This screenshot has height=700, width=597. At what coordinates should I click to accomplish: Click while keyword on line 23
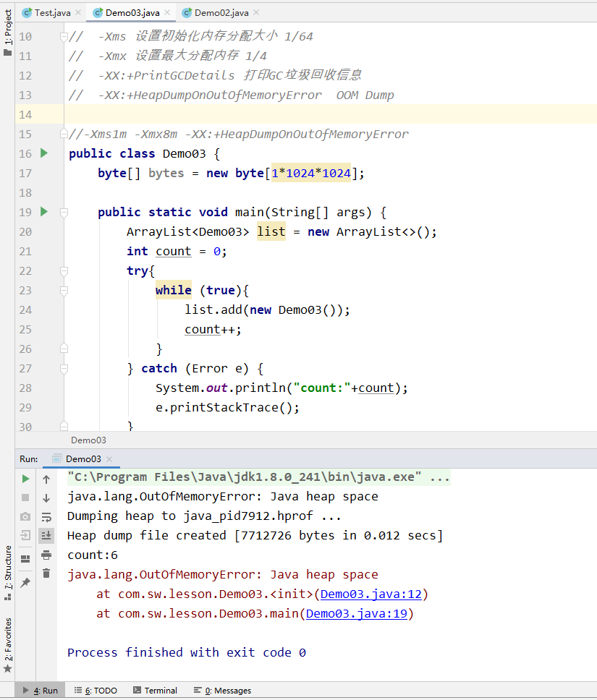click(174, 290)
